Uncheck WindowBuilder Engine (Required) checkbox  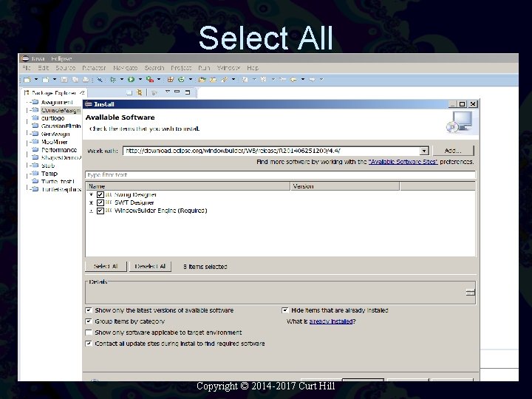tap(100, 211)
